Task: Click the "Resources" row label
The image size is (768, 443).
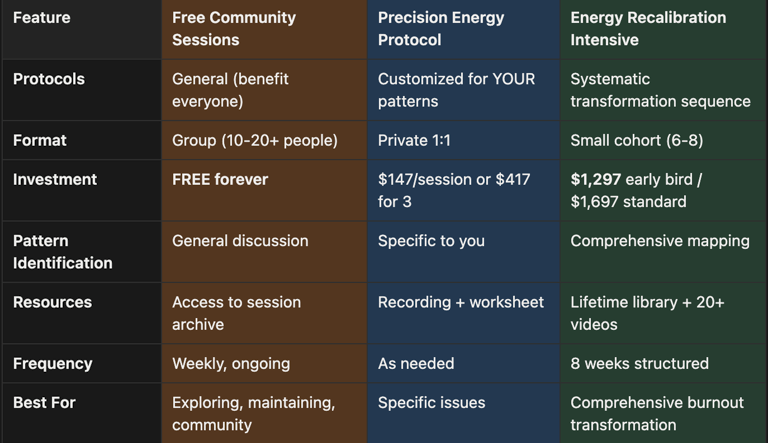Action: coord(52,302)
